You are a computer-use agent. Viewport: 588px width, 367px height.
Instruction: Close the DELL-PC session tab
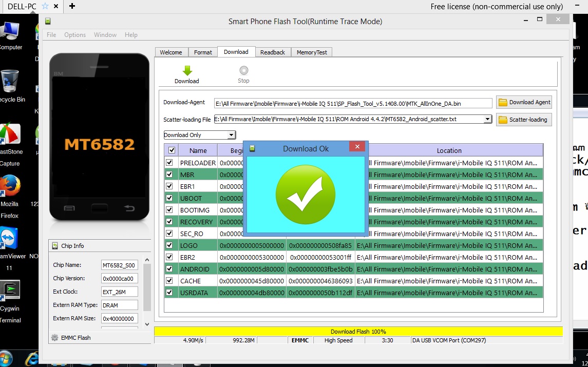coord(56,6)
